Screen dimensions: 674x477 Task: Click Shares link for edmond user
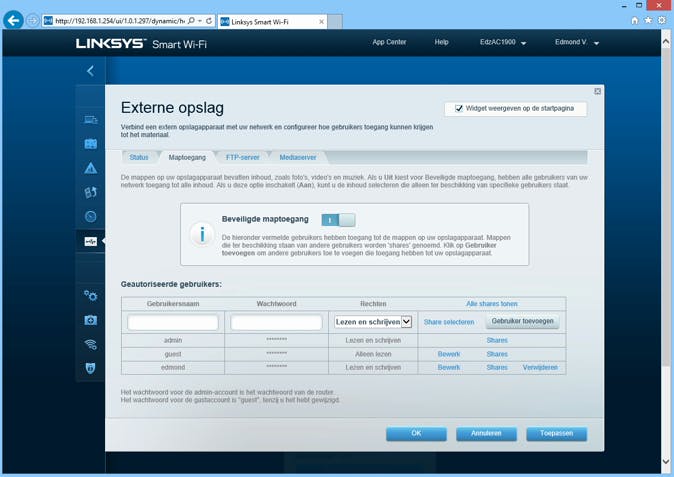click(497, 367)
